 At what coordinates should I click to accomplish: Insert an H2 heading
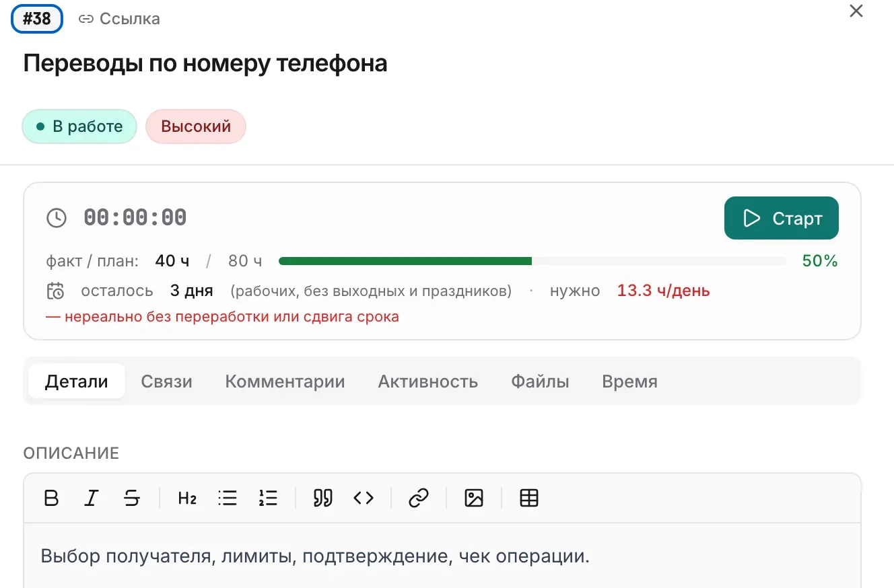187,498
